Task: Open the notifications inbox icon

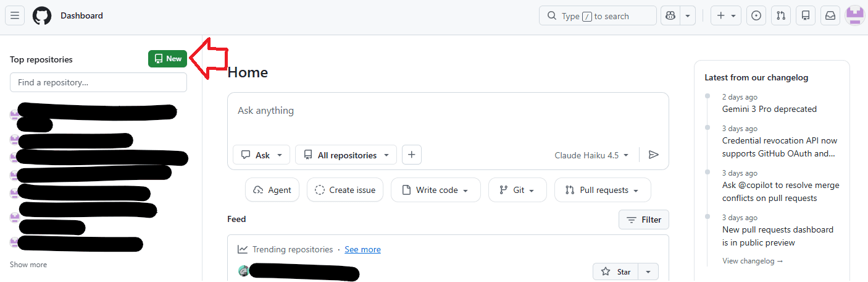Action: (x=830, y=16)
